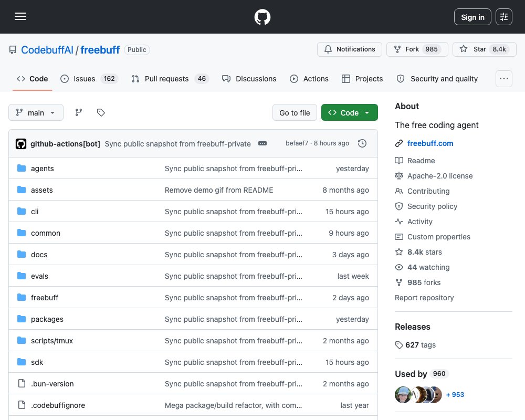Click the github-actions bot avatar
Image resolution: width=525 pixels, height=420 pixels.
tap(21, 144)
